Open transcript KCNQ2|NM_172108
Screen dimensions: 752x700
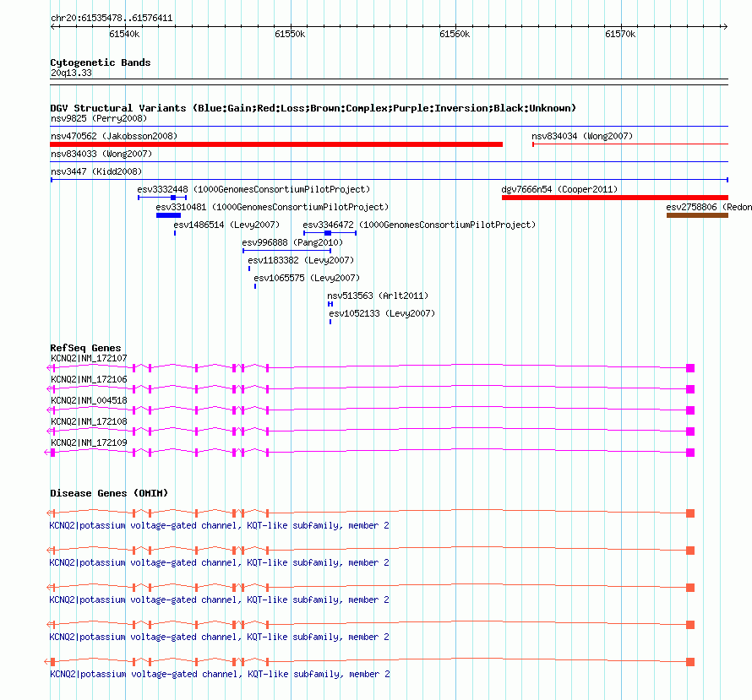click(x=89, y=421)
